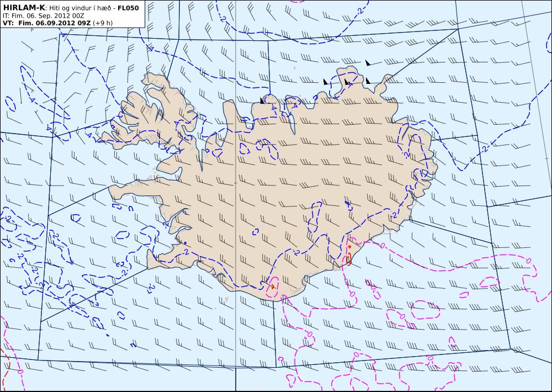This screenshot has width=552, height=392.
Task: Click the 'Fim. 06.09.2012 09Z' valid time
Action: 54,23
